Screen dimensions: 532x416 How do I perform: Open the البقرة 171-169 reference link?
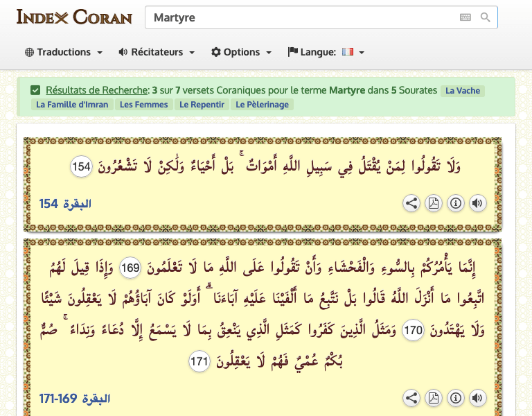[75, 399]
